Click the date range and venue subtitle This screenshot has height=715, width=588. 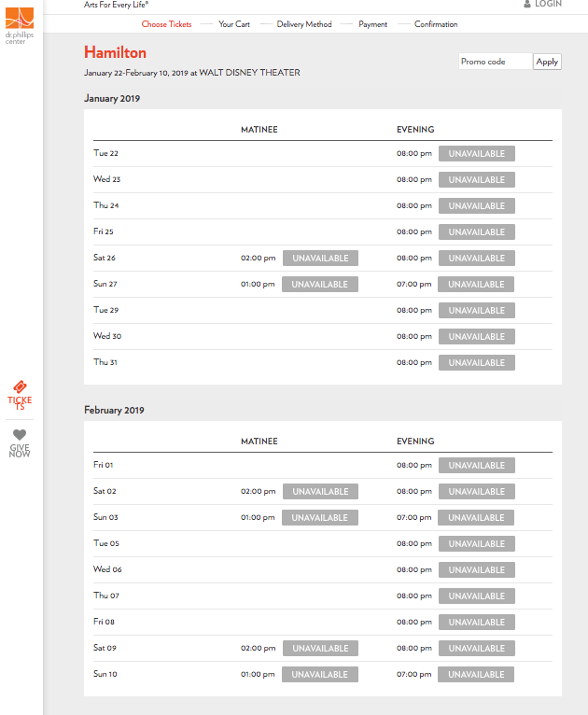click(x=192, y=73)
